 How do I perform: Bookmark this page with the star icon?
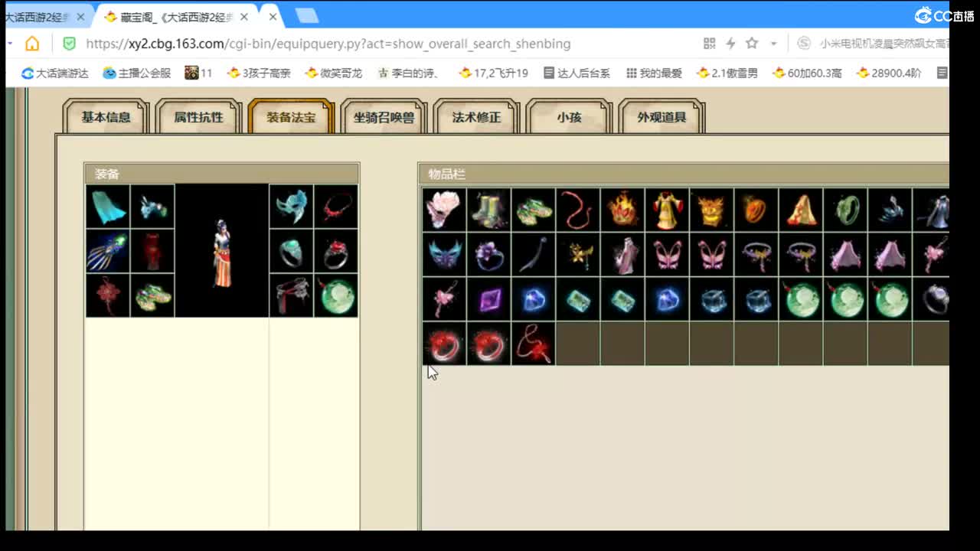point(752,44)
